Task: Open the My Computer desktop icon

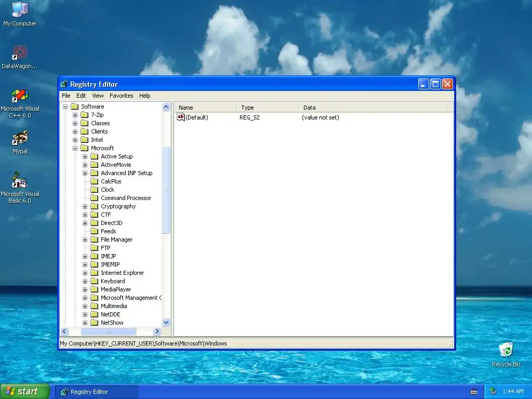Action: [x=20, y=9]
